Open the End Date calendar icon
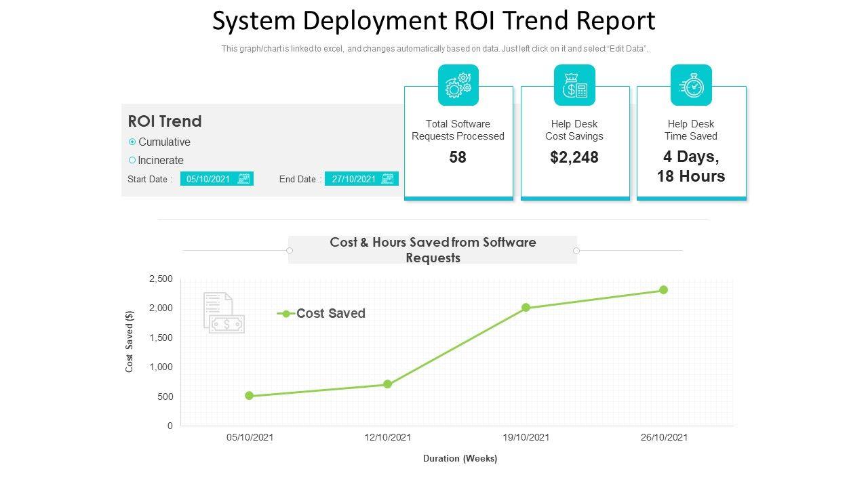 click(x=388, y=179)
